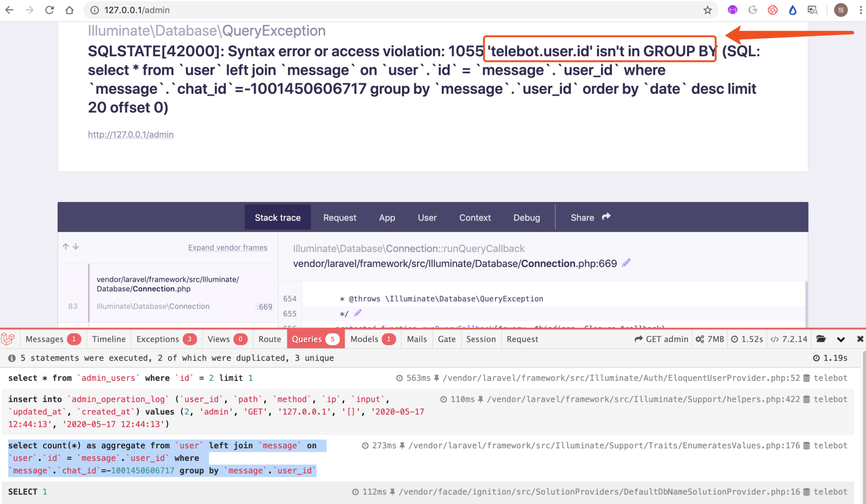Screen dimensions: 866x504
Task: Click EnumeratesValues.php:176 source path
Action: (x=604, y=445)
